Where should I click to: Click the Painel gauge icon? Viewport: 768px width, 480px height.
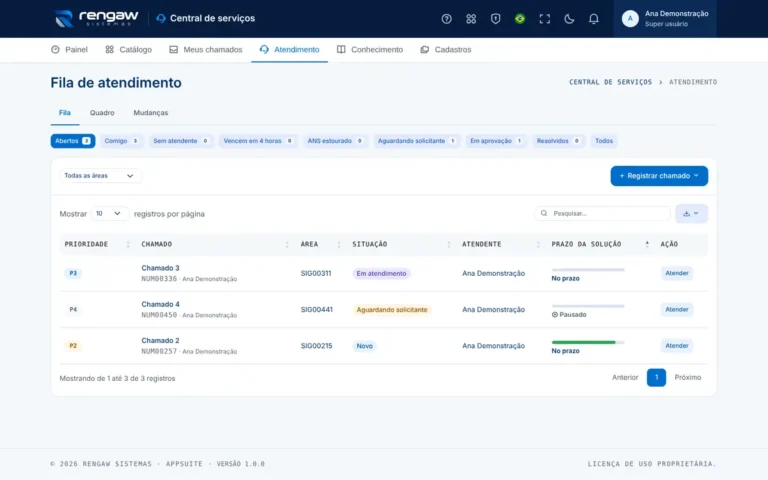point(55,49)
